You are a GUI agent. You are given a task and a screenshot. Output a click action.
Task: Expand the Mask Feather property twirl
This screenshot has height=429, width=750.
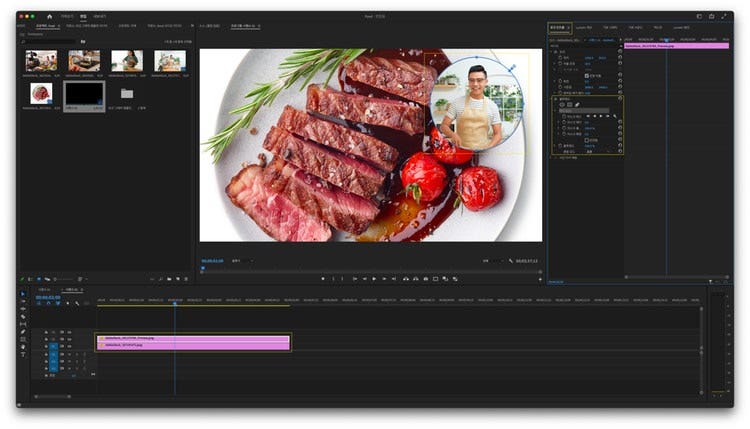coord(558,122)
